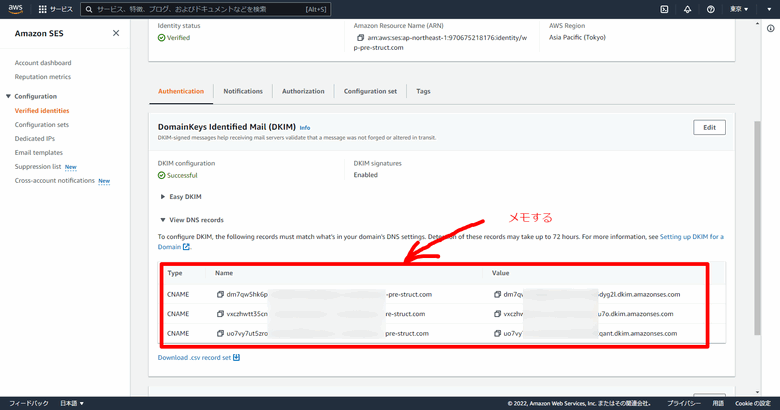
Task: Close the Amazon SES side navigation
Action: (x=116, y=33)
